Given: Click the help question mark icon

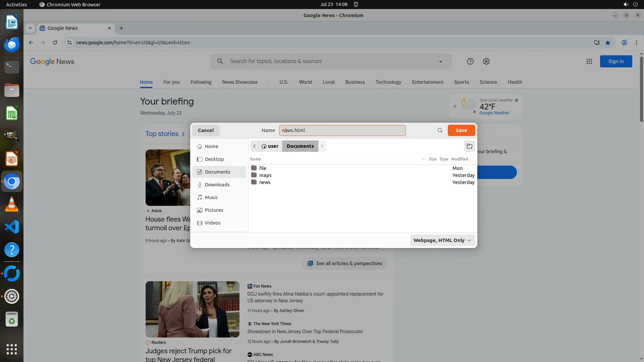Looking at the screenshot, I should click(x=470, y=61).
